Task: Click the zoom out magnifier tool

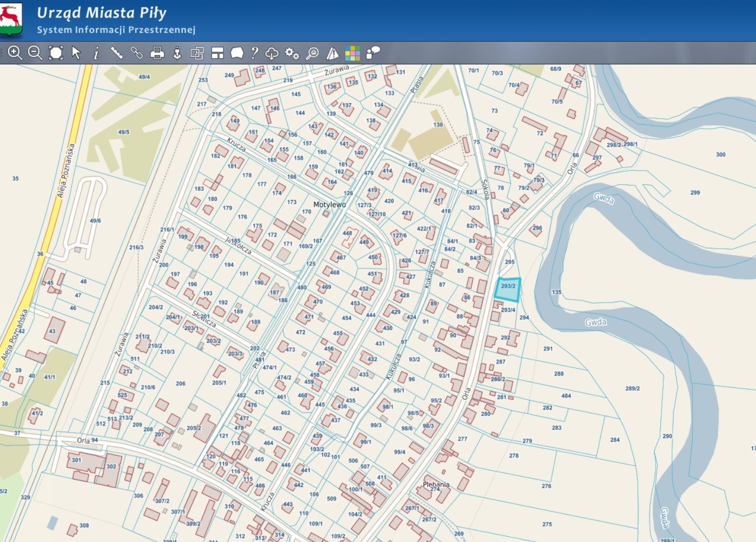Action: point(35,53)
